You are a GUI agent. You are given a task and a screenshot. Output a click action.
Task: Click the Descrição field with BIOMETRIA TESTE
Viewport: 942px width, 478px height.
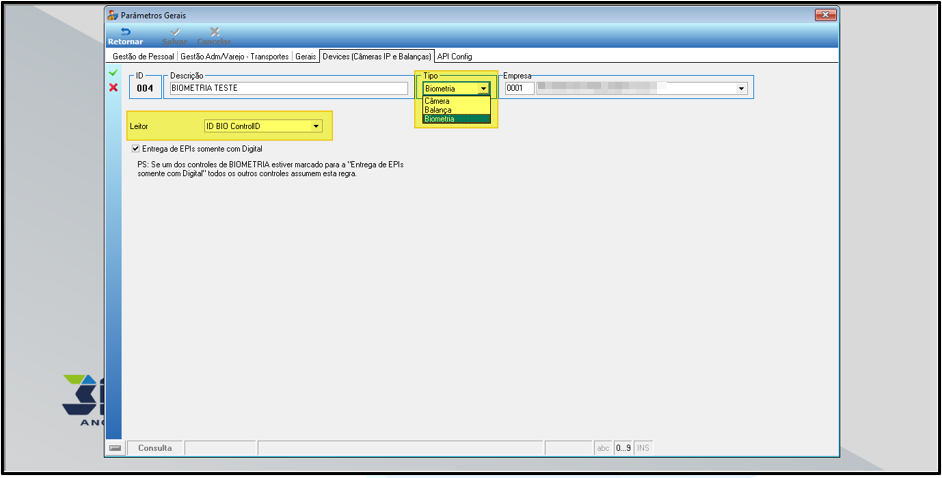click(289, 88)
